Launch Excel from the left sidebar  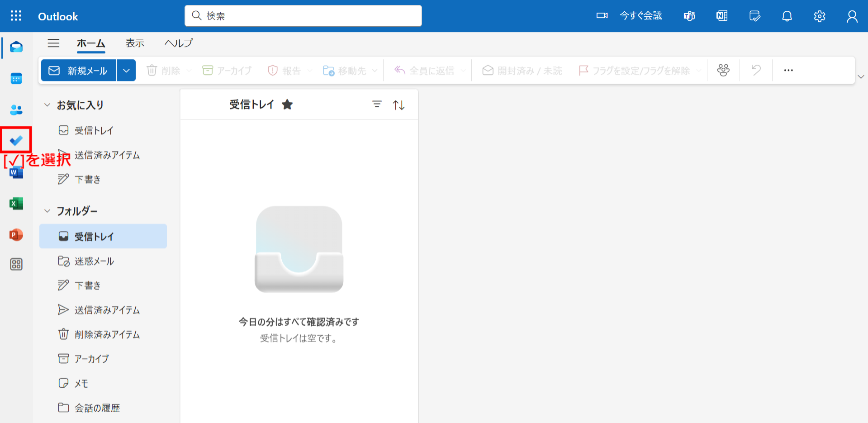coord(16,204)
